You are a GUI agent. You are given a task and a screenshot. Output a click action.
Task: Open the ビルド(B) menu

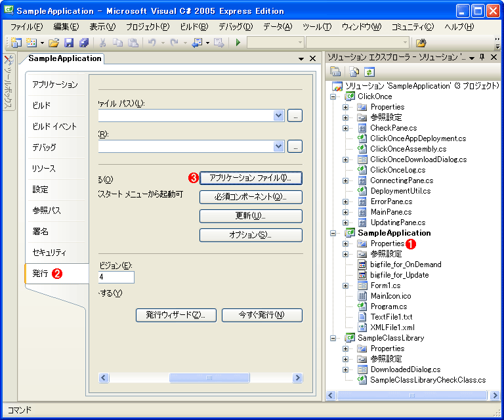point(193,26)
